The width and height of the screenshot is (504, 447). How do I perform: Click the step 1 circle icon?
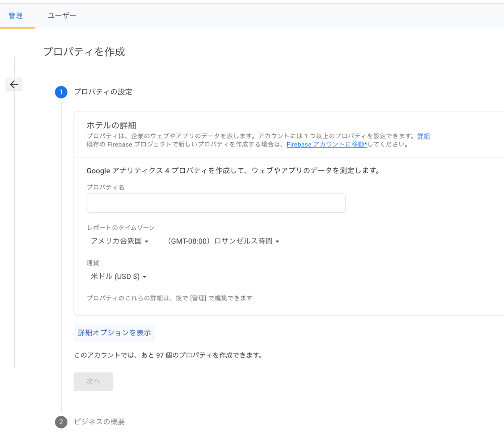(x=61, y=92)
